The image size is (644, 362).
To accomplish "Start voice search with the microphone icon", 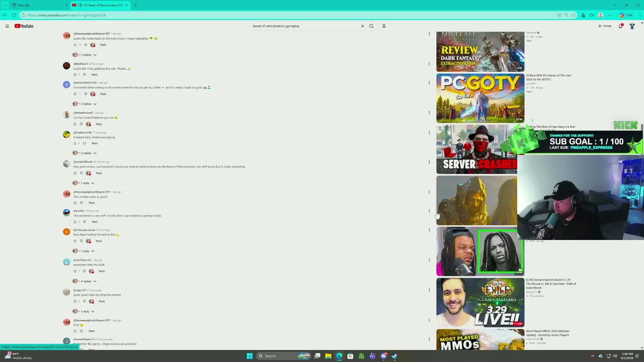I will pyautogui.click(x=384, y=26).
